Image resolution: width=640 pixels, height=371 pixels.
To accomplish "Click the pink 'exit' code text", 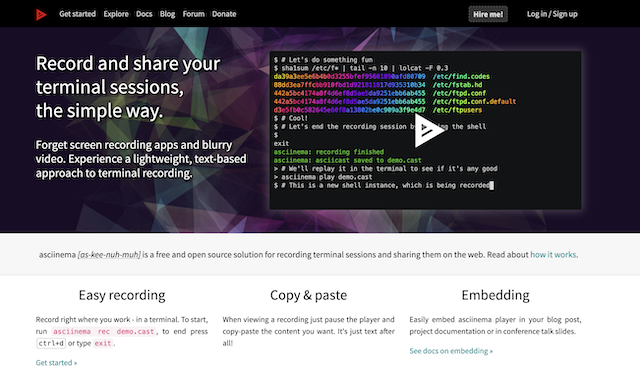I will (103, 343).
